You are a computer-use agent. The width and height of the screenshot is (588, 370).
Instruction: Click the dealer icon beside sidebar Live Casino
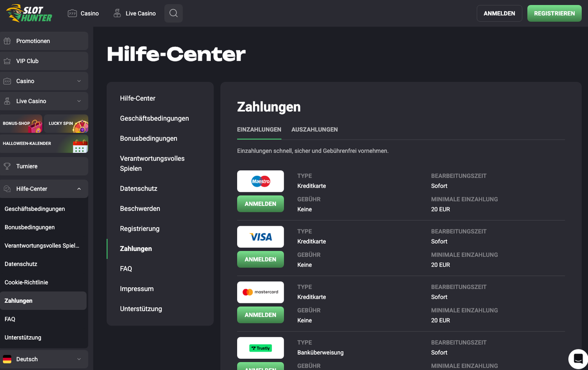[x=7, y=101]
